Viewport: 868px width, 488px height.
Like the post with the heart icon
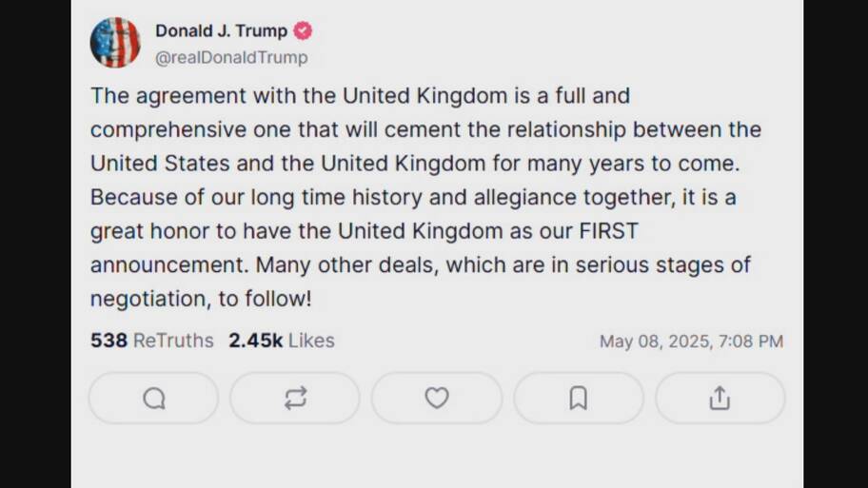(437, 399)
